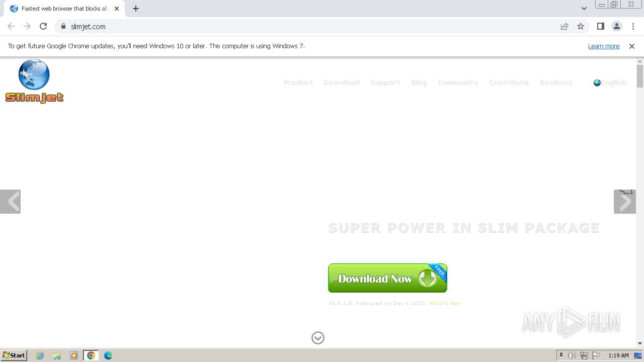
Task: Click the browser forward arrow
Action: [x=27, y=26]
